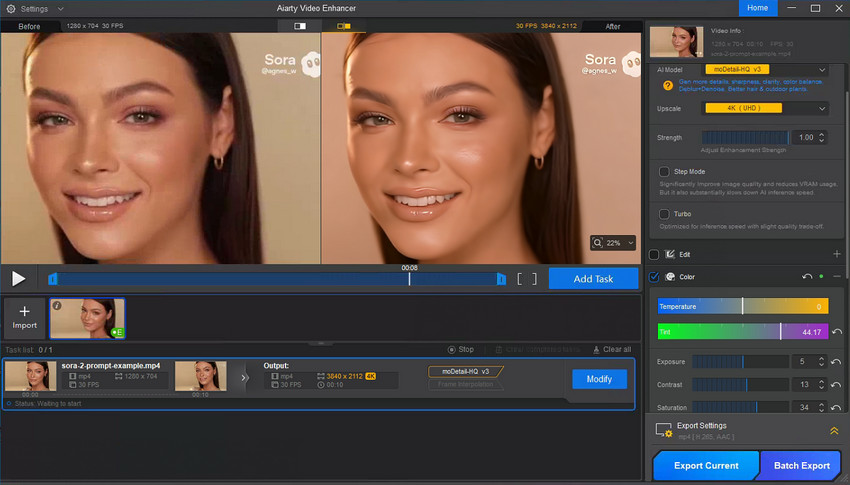Click the info icon on thumbnail
Viewport: 850px width, 485px height.
pos(57,306)
